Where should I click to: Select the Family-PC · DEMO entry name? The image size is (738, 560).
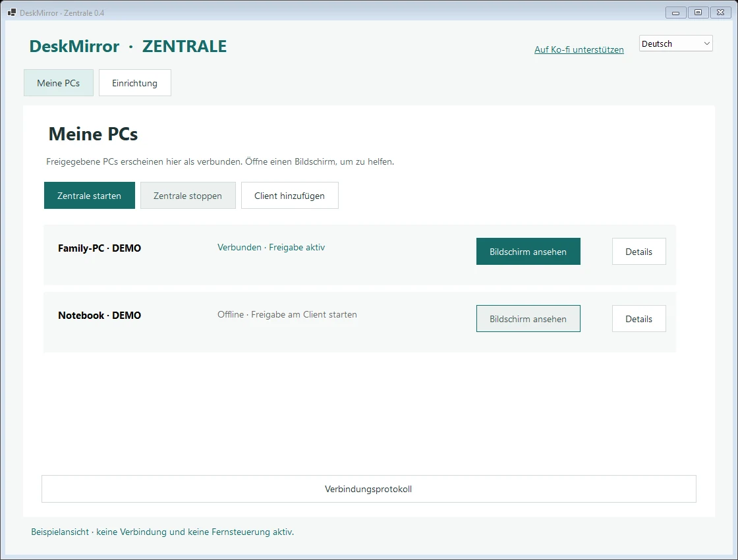99,248
